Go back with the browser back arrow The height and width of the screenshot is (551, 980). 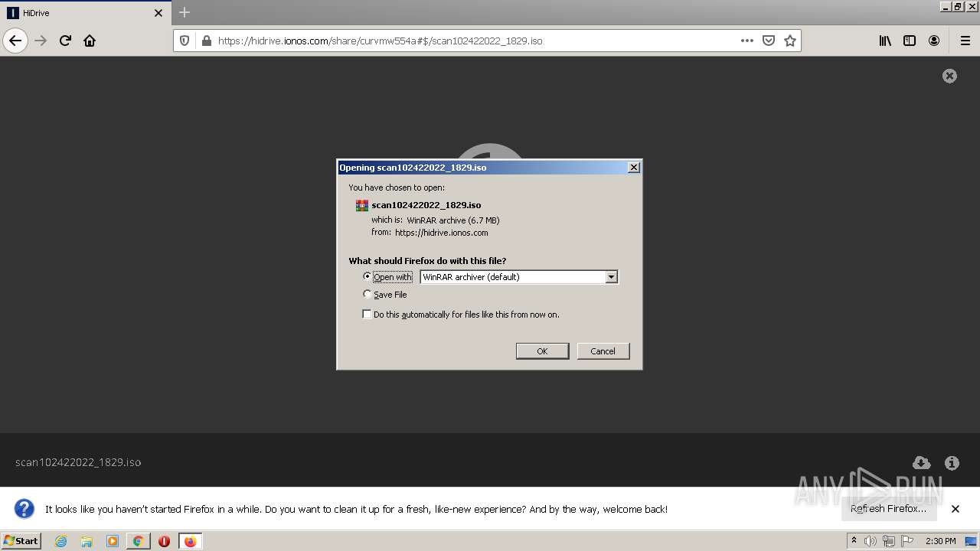[x=15, y=41]
